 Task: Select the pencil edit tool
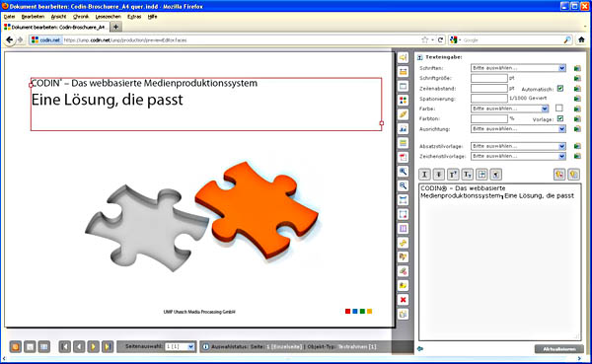(x=404, y=114)
